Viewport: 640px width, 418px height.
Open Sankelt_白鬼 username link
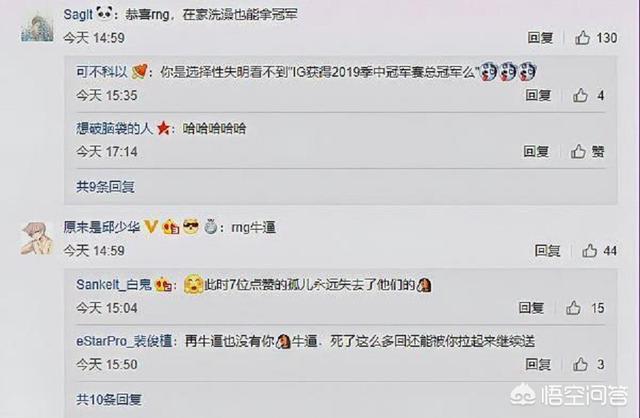pos(114,285)
